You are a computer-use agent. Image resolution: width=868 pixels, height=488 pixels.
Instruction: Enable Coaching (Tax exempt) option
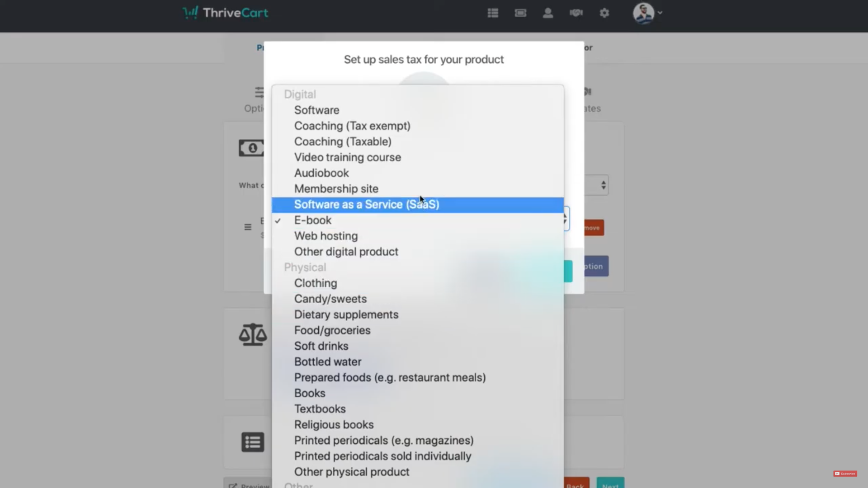[x=352, y=126]
